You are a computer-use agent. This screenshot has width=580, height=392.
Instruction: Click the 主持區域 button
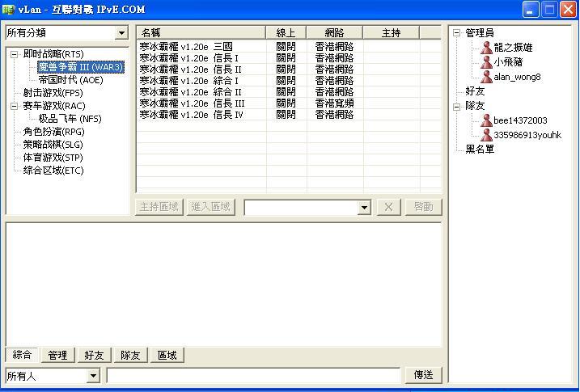point(159,207)
